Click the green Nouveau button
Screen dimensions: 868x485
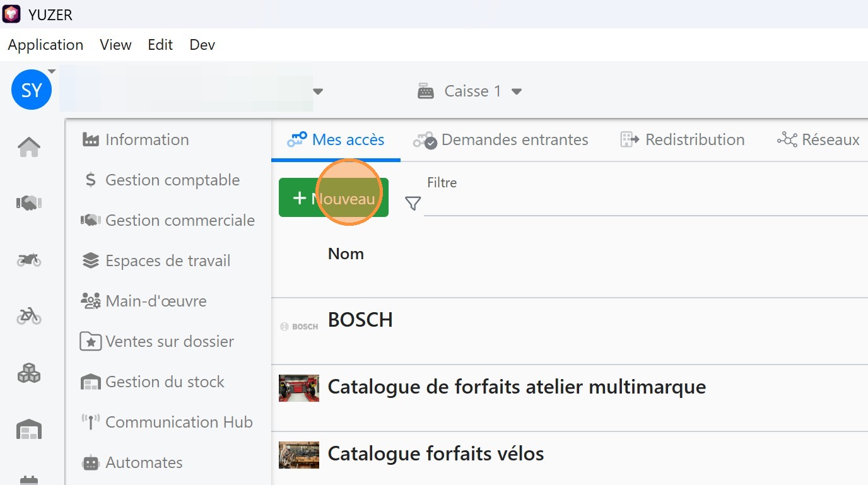click(x=334, y=198)
